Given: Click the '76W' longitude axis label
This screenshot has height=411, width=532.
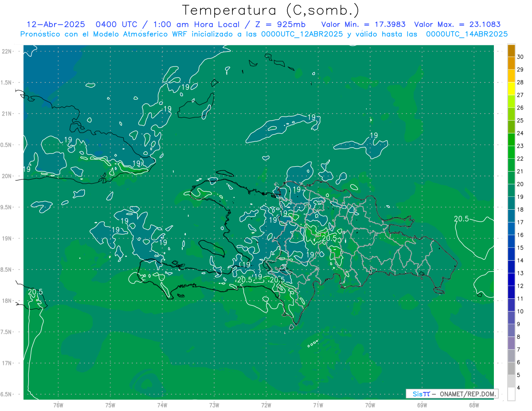Looking at the screenshot, I should (x=58, y=405).
